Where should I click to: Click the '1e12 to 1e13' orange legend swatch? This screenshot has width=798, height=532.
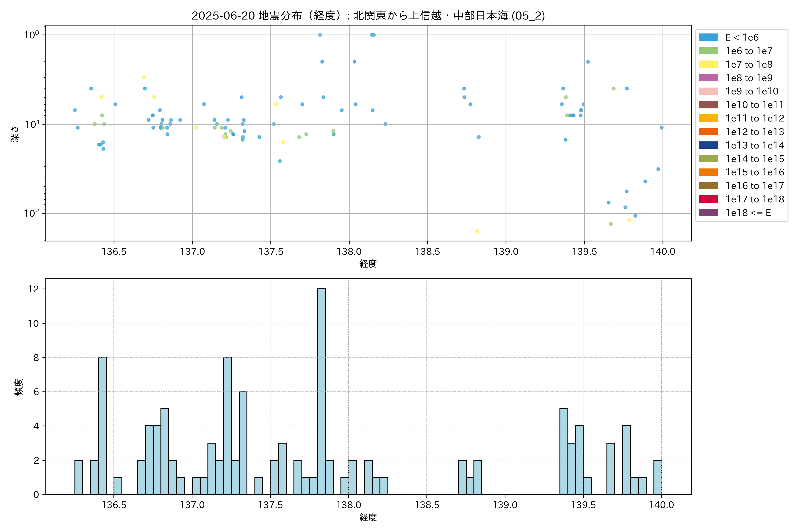click(x=708, y=132)
